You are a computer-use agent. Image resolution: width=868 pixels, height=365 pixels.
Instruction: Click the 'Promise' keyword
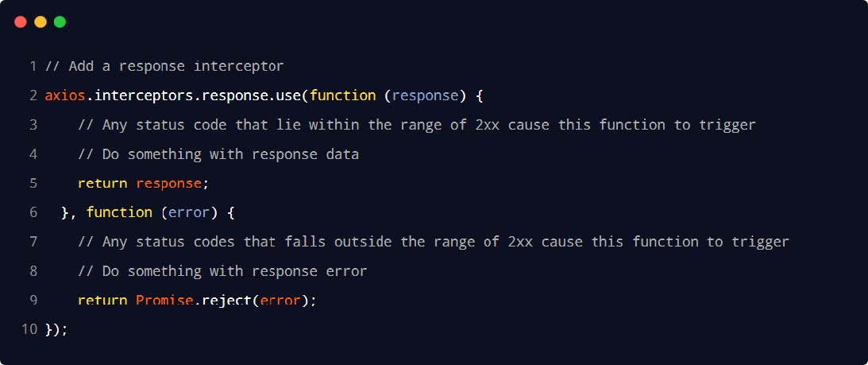[164, 301]
